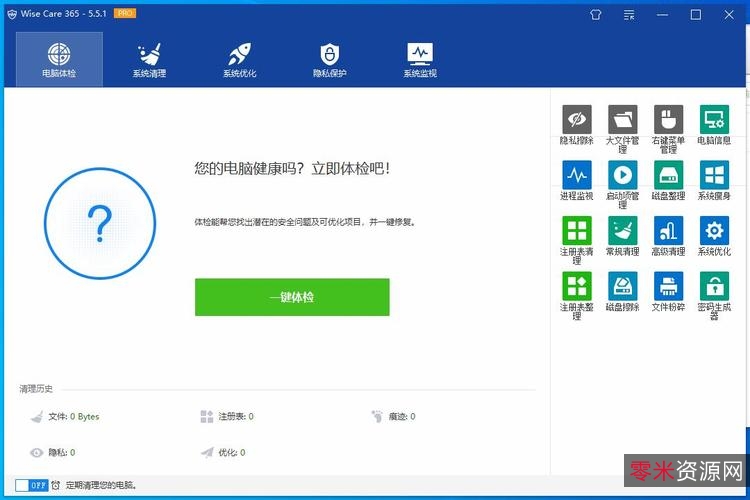The image size is (750, 500).
Task: Click the 痕迹: 0 history entry
Action: [x=402, y=417]
